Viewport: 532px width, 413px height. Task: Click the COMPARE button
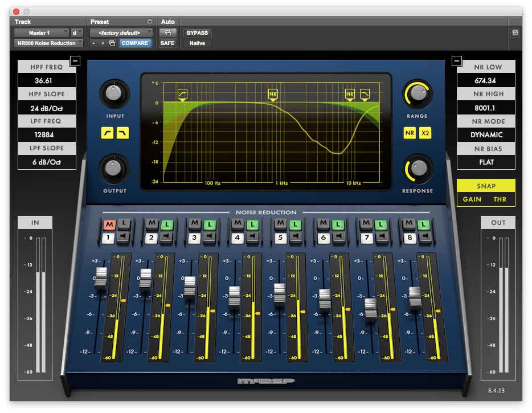[x=135, y=43]
